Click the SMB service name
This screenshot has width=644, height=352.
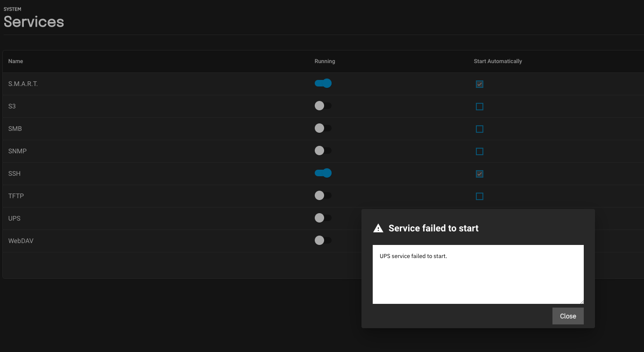(x=15, y=129)
